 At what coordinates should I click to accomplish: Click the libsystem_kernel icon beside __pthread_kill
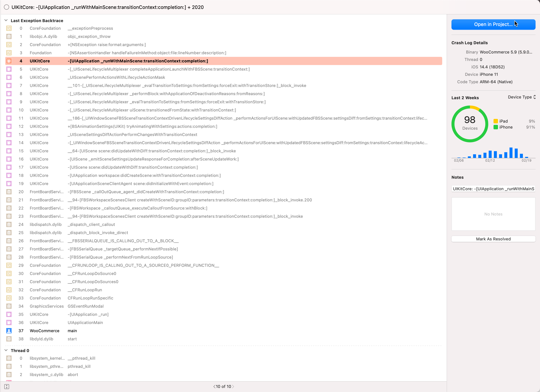pyautogui.click(x=9, y=358)
